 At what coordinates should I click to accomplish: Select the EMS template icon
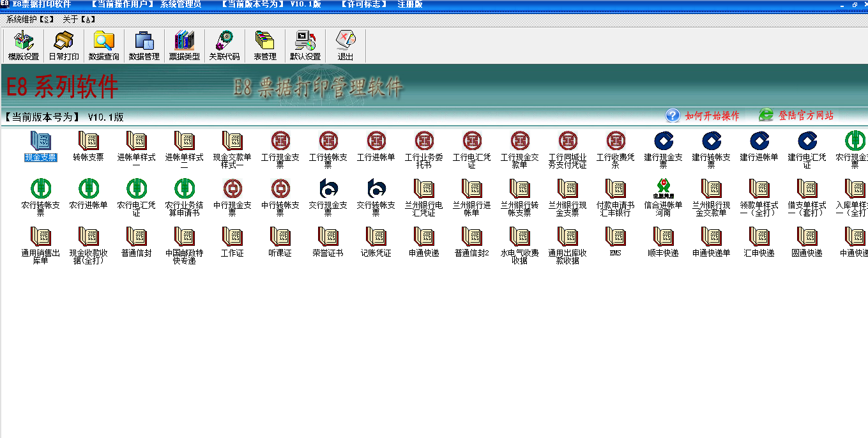coord(615,243)
